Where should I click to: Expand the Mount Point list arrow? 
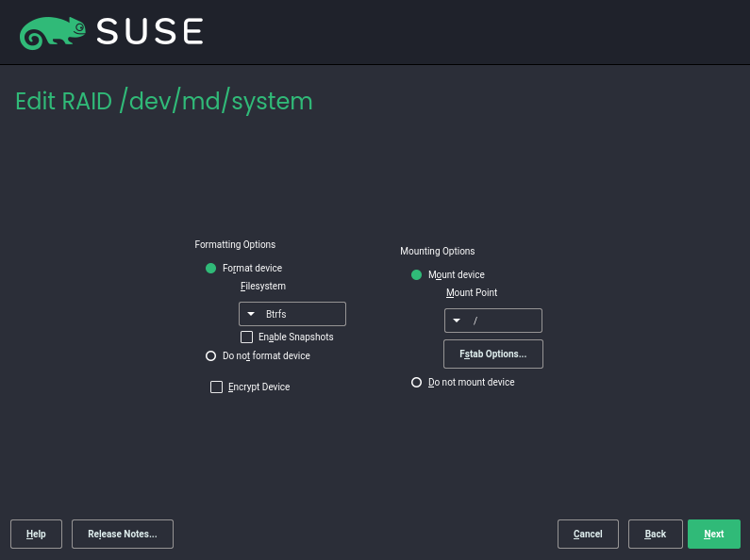(457, 321)
